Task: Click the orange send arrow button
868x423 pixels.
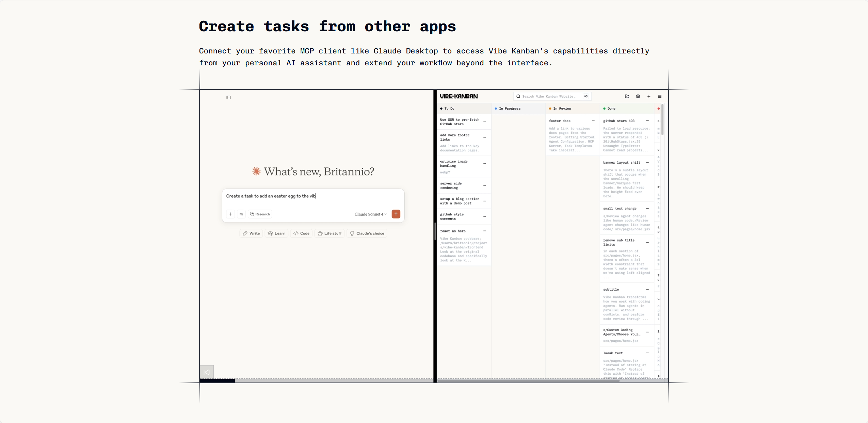Action: pos(396,214)
